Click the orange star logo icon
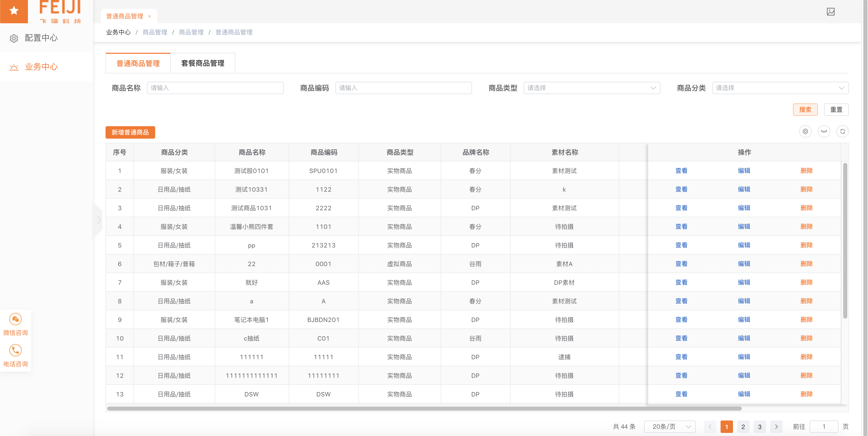This screenshot has height=436, width=868. (14, 11)
